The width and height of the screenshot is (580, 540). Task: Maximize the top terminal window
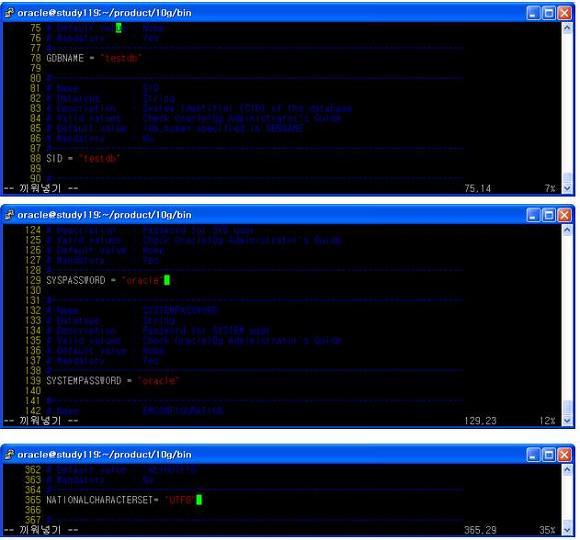(549, 13)
